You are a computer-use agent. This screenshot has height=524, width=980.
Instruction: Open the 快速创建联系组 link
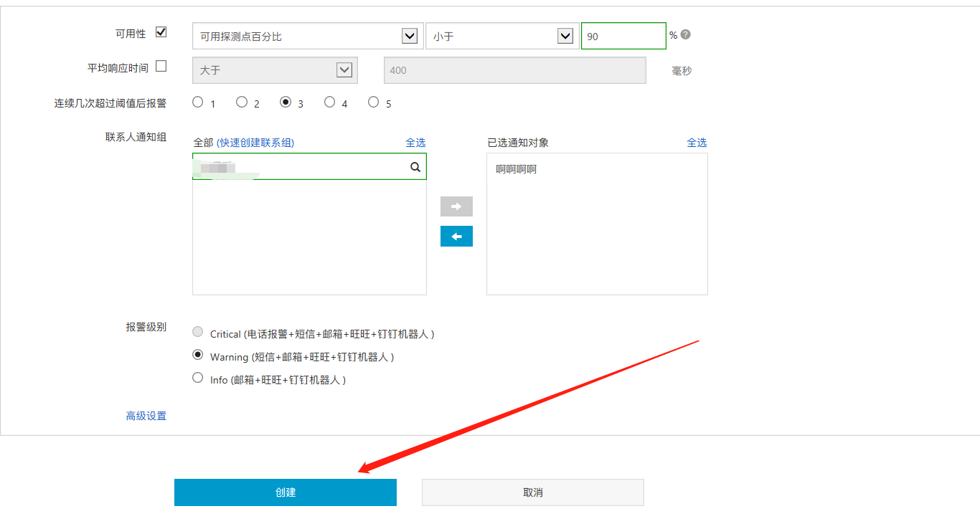click(x=255, y=143)
